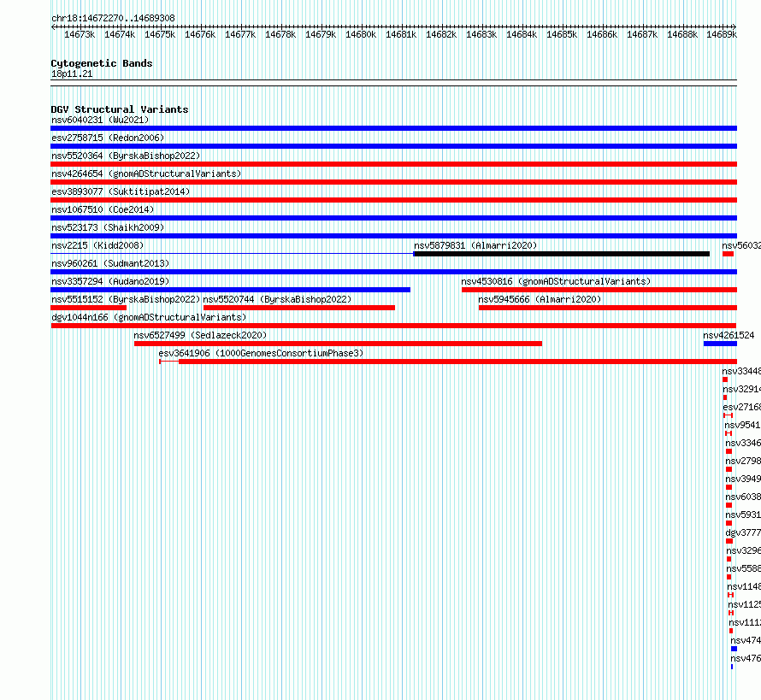Image resolution: width=761 pixels, height=700 pixels.
Task: Click the truncated nsv56032 variant label
Action: 741,245
